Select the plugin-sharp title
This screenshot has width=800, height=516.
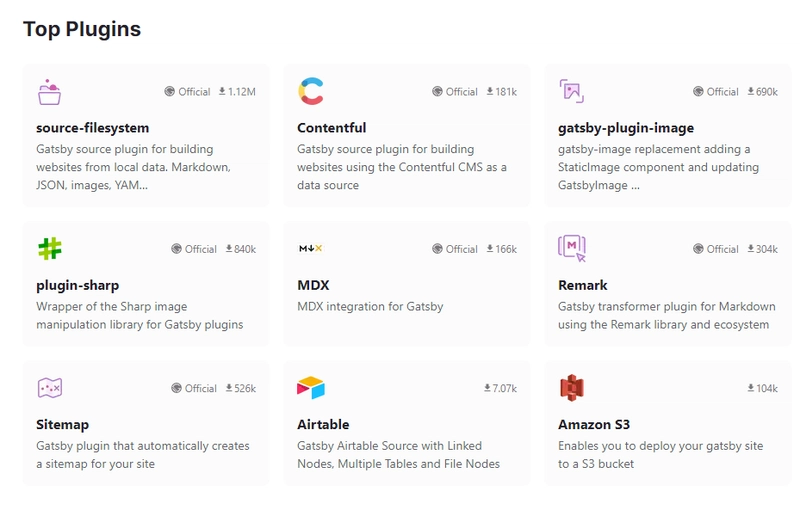pyautogui.click(x=78, y=285)
